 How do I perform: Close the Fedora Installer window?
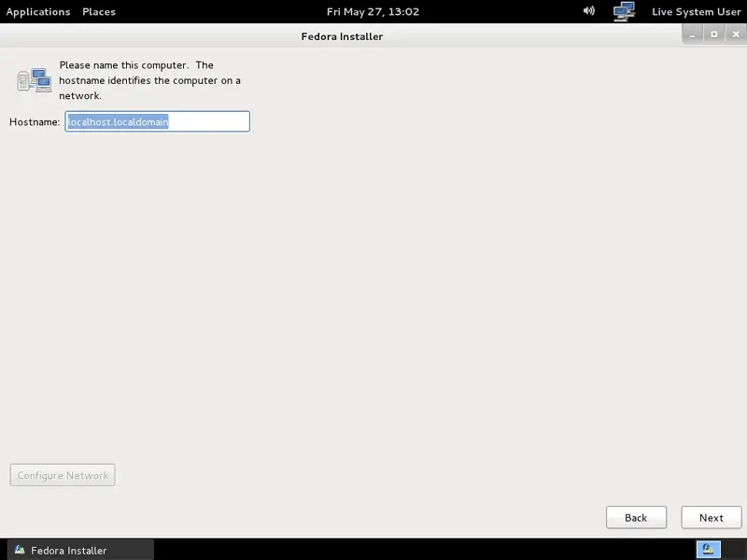[736, 35]
